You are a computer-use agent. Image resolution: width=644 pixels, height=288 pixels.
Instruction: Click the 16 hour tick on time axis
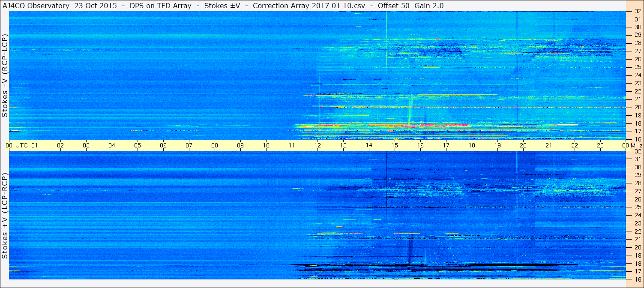(420, 145)
